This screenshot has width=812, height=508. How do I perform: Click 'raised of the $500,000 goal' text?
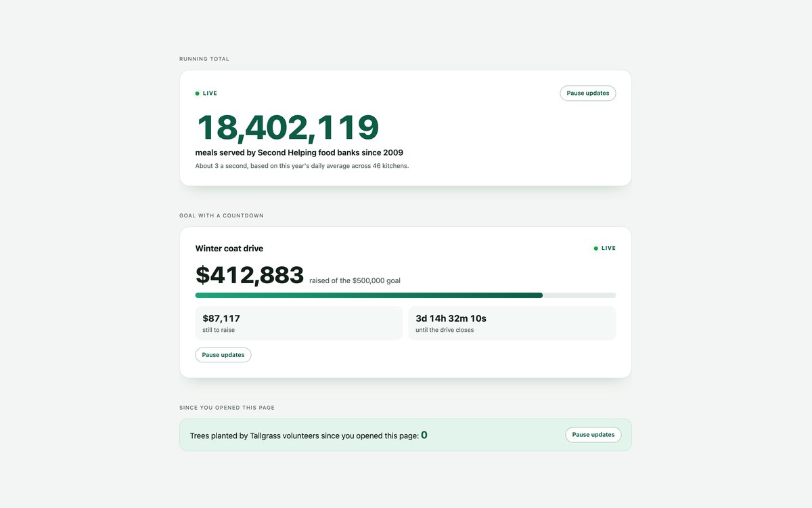[x=355, y=280]
